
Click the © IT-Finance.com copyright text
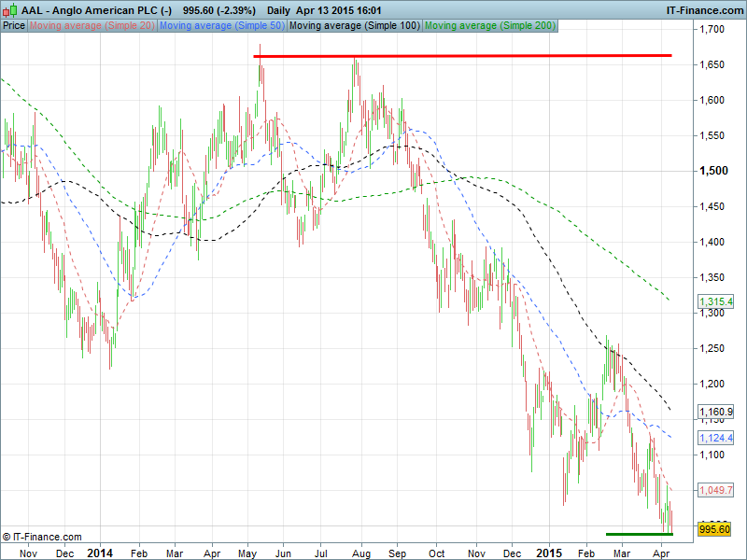tap(43, 537)
